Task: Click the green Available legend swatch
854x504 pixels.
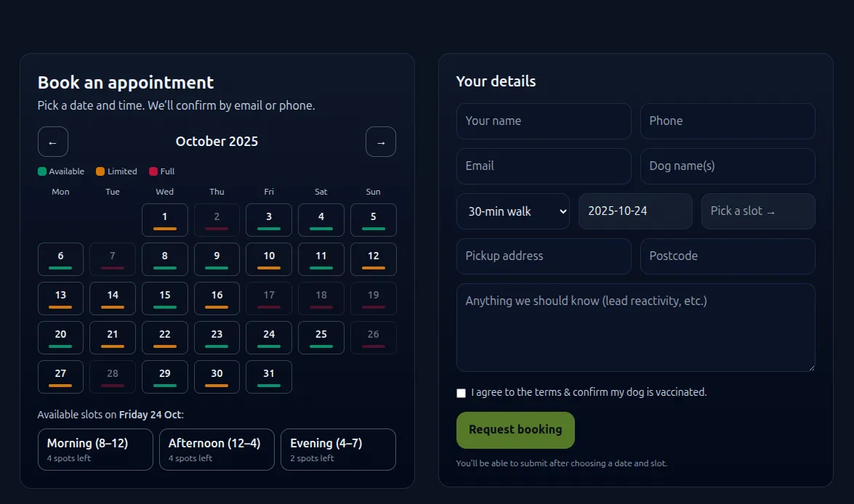Action: coord(42,171)
